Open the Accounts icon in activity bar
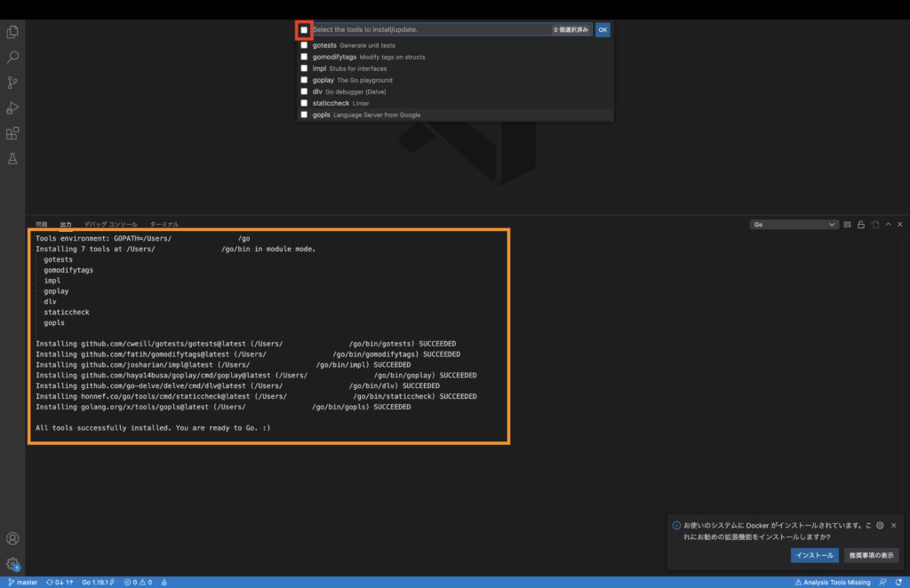 coord(12,538)
